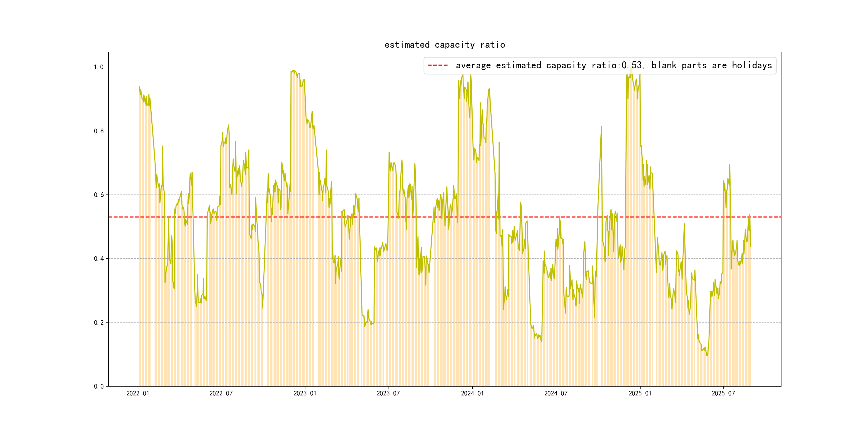
Task: Click the 0.8 y-axis tick label
Action: click(98, 131)
